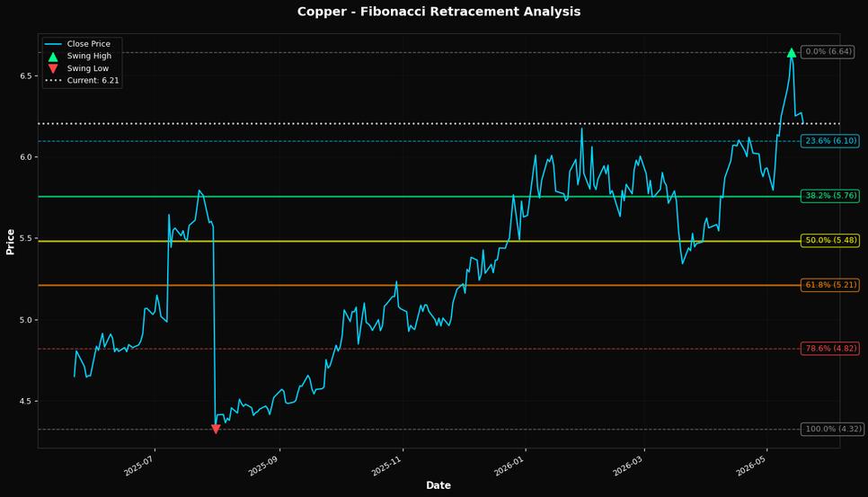
Task: Click the 38.2% (5.76) Fibonacci label
Action: [x=830, y=196]
